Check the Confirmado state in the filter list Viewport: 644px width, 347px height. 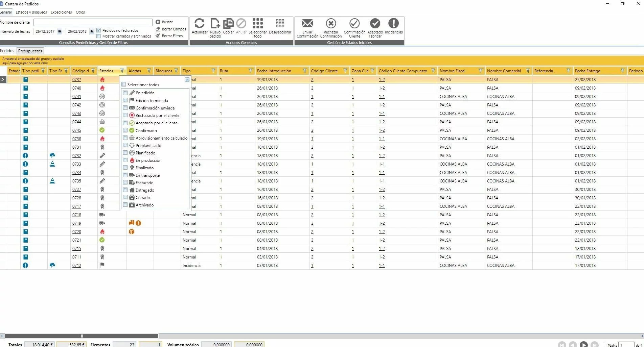125,130
